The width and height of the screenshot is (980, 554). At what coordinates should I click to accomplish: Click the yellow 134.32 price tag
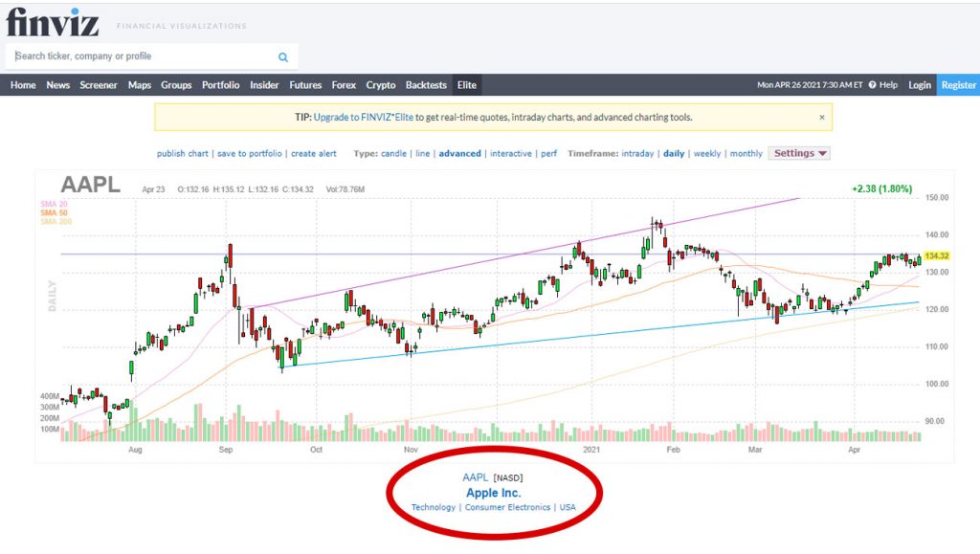[937, 256]
